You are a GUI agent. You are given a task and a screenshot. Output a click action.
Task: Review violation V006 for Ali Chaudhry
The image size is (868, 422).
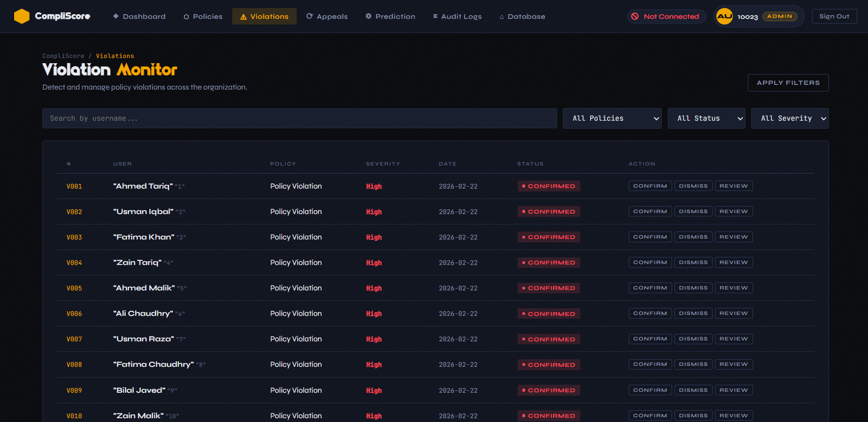click(x=733, y=314)
